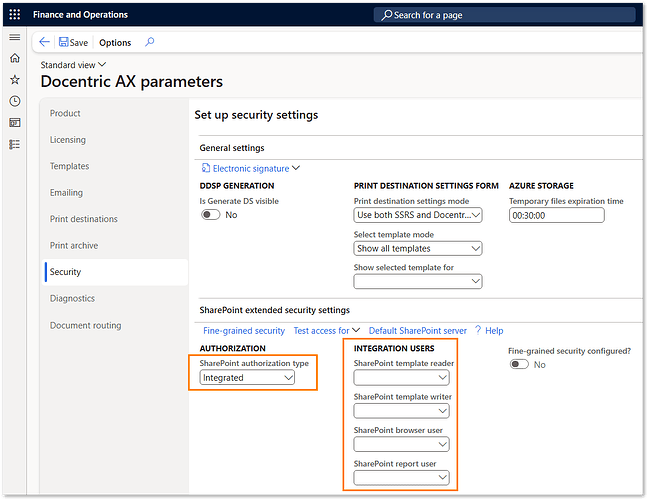Screen dimensions: 648x500
Task: Open SharePoint template reader dropdown
Action: click(401, 378)
